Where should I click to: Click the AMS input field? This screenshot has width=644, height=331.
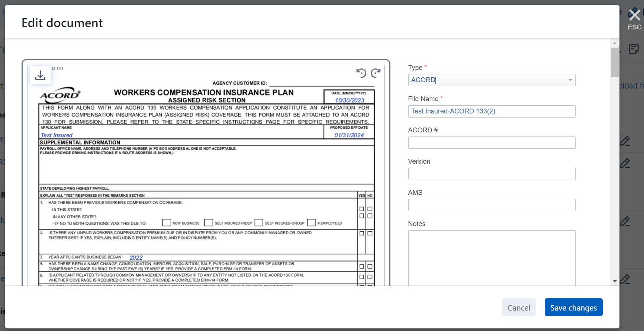tap(492, 205)
